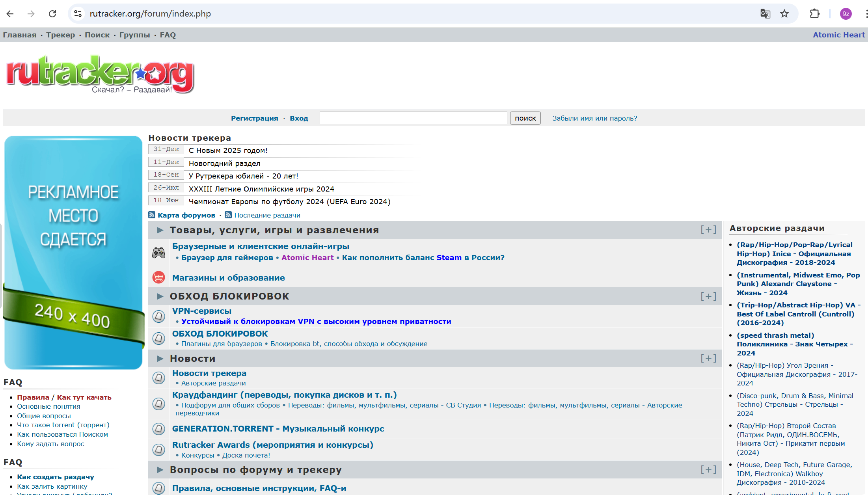The image size is (868, 495).
Task: Open the browser extensions puzzle icon
Action: click(814, 14)
